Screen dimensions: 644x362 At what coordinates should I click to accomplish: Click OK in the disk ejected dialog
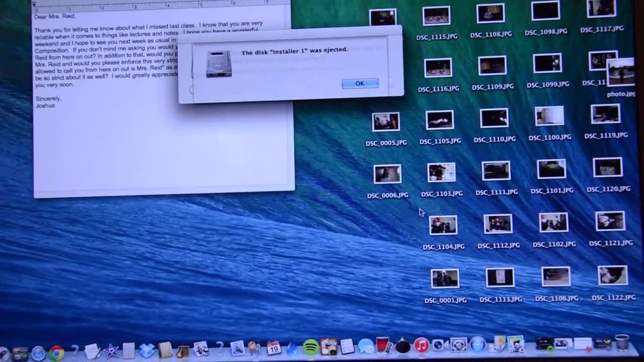point(360,83)
